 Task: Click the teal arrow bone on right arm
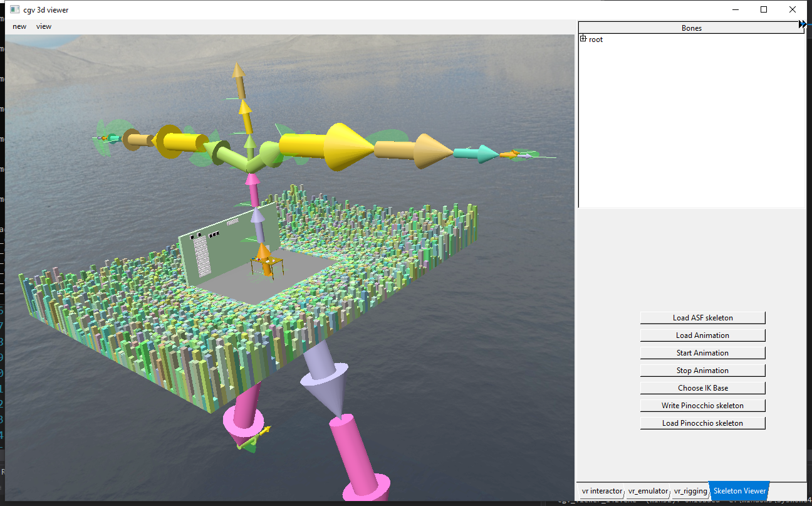pos(476,154)
